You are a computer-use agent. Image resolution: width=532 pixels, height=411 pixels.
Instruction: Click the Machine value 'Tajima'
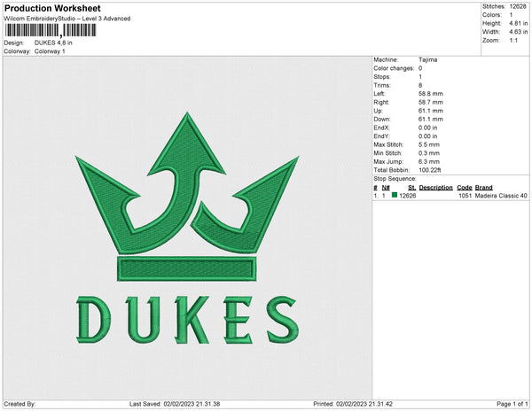point(428,59)
